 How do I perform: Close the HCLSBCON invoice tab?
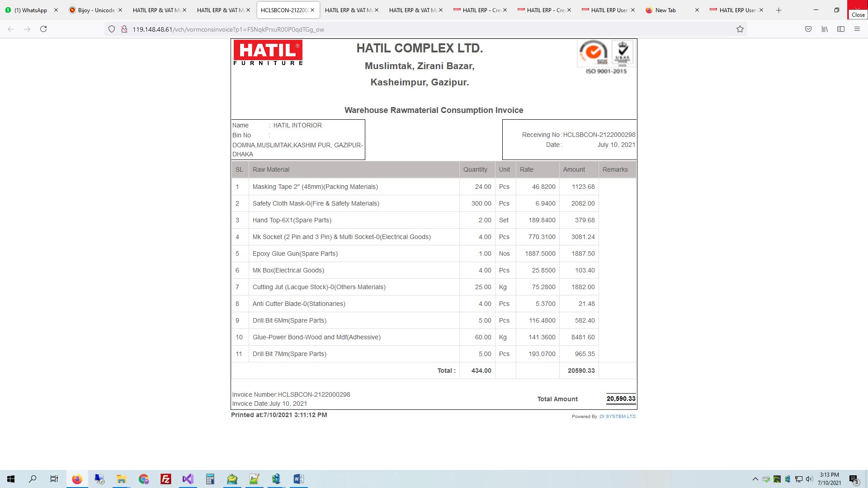312,10
